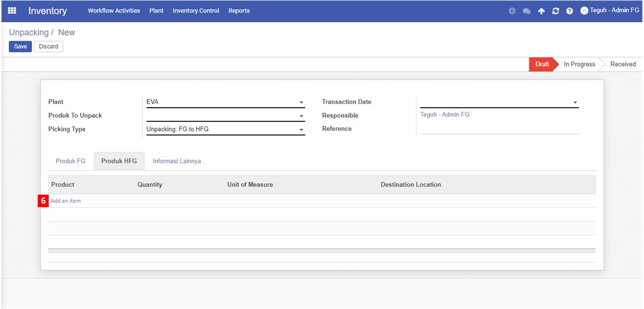Click the Reference input field
644x309 pixels.
click(x=499, y=129)
